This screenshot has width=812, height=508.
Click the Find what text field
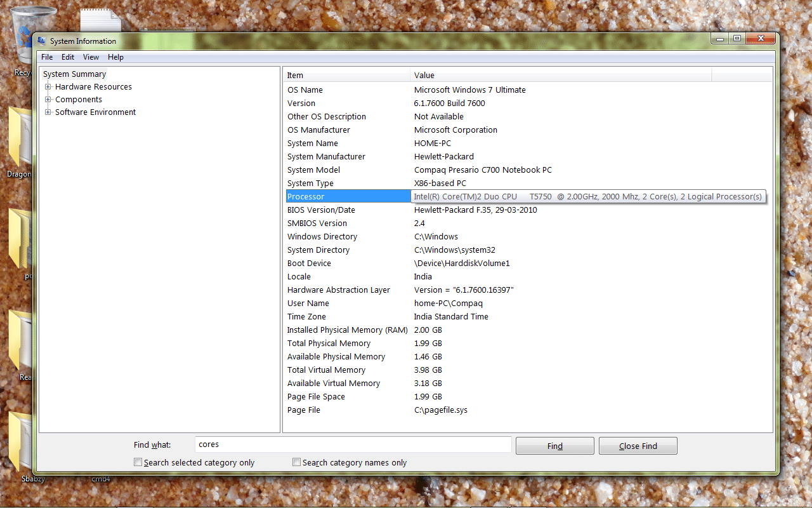(352, 444)
